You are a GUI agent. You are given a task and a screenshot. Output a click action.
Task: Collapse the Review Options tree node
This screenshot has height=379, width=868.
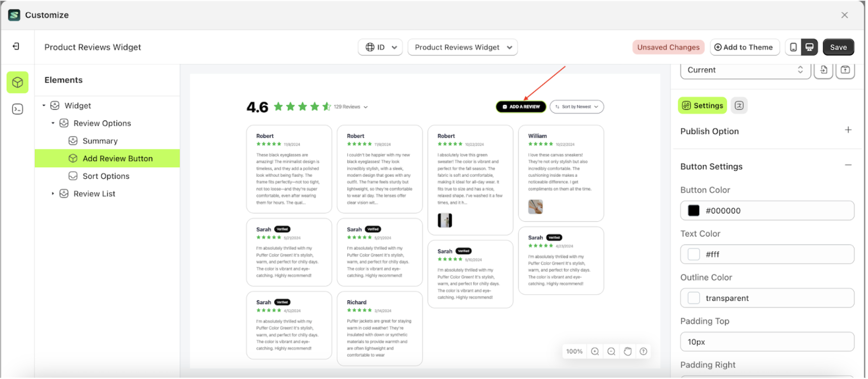[x=53, y=123]
